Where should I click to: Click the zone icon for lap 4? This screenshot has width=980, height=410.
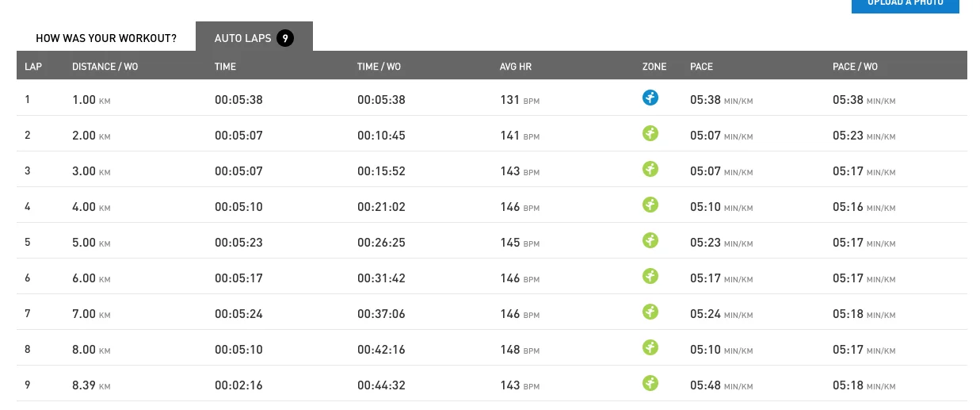(650, 205)
